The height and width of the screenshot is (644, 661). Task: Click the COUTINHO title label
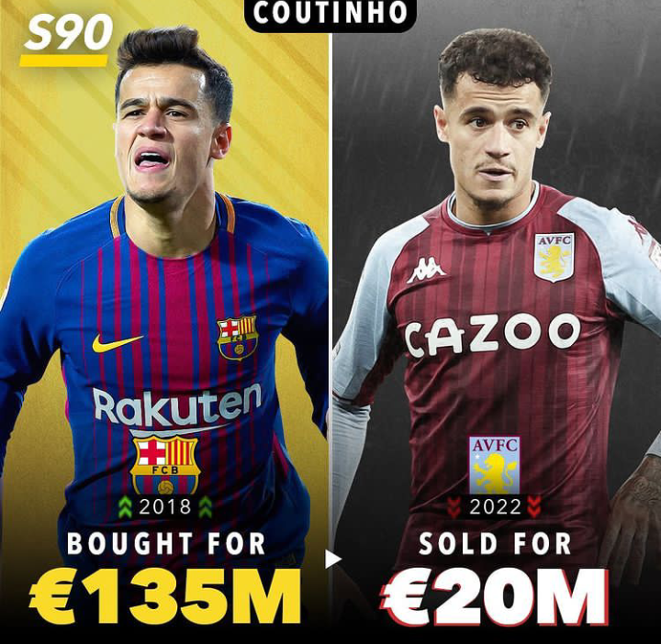330,14
